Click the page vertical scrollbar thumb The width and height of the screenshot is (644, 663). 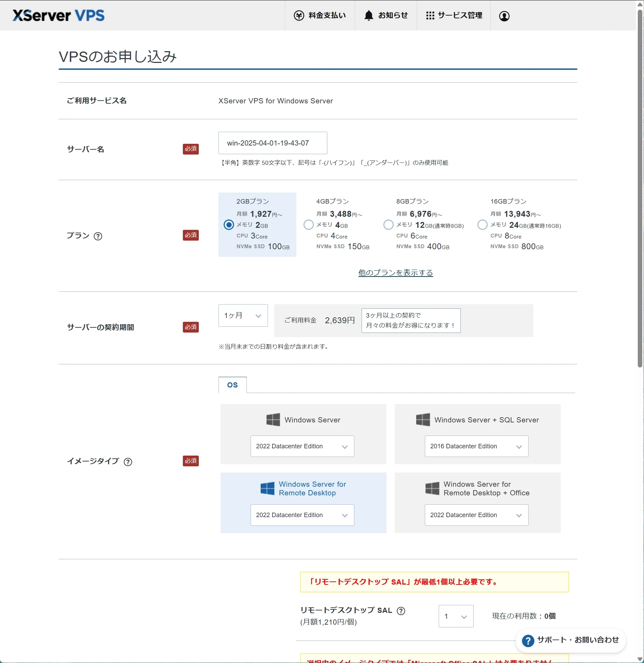(x=640, y=188)
